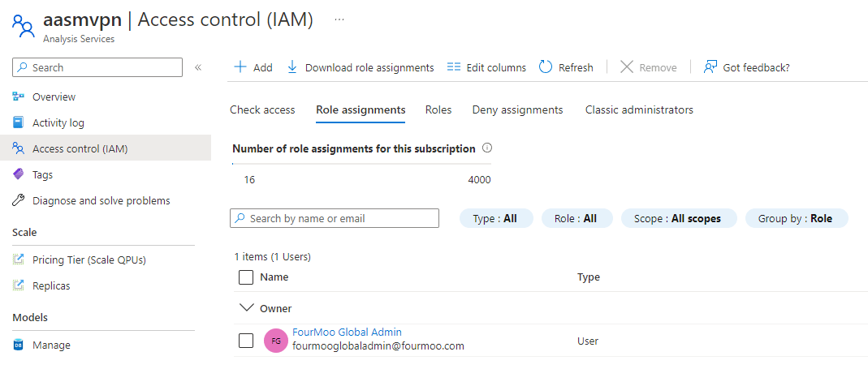Click the Analysis Services subtitle
The height and width of the screenshot is (369, 868).
[79, 39]
